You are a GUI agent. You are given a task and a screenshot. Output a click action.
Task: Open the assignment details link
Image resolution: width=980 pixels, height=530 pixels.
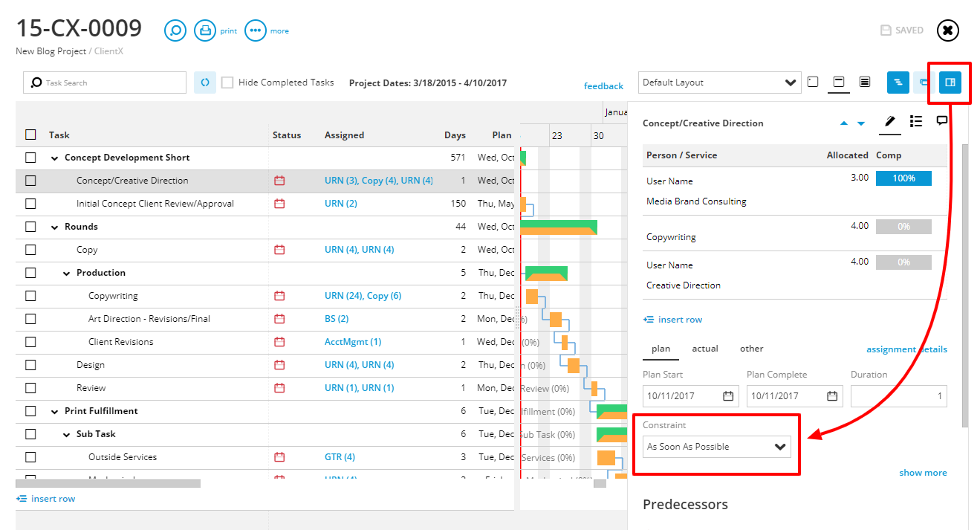click(906, 349)
